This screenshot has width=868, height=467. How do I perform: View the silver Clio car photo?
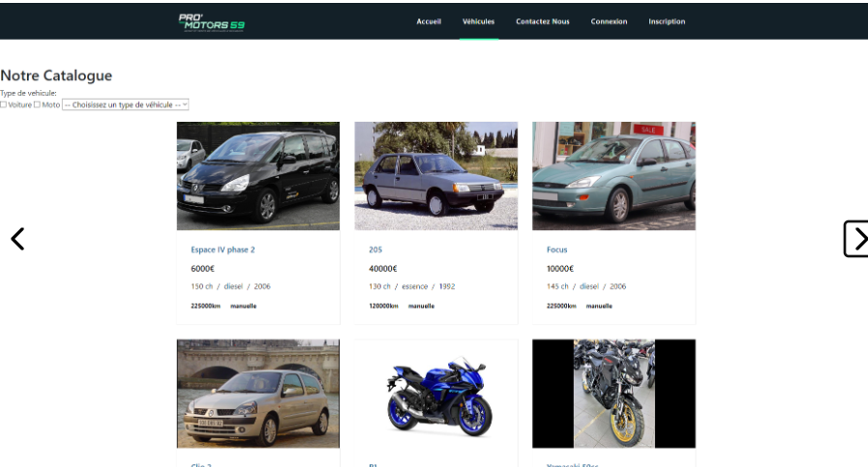pyautogui.click(x=257, y=394)
